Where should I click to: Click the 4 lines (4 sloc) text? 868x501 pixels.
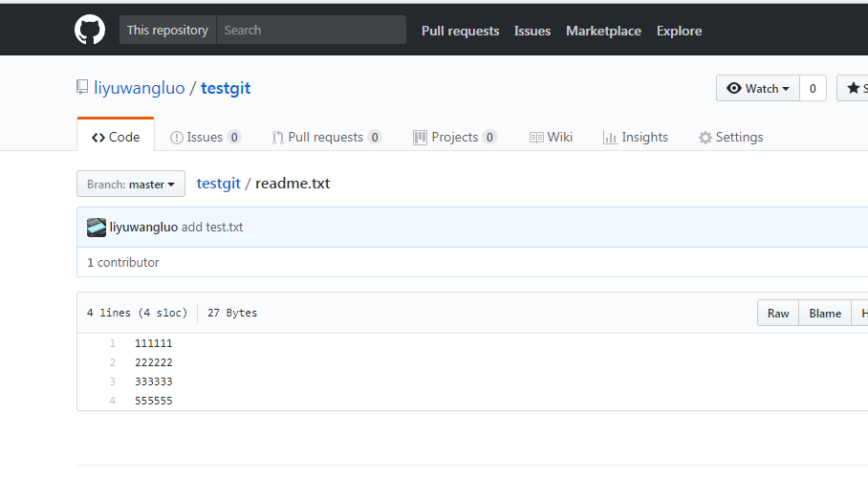[x=137, y=313]
